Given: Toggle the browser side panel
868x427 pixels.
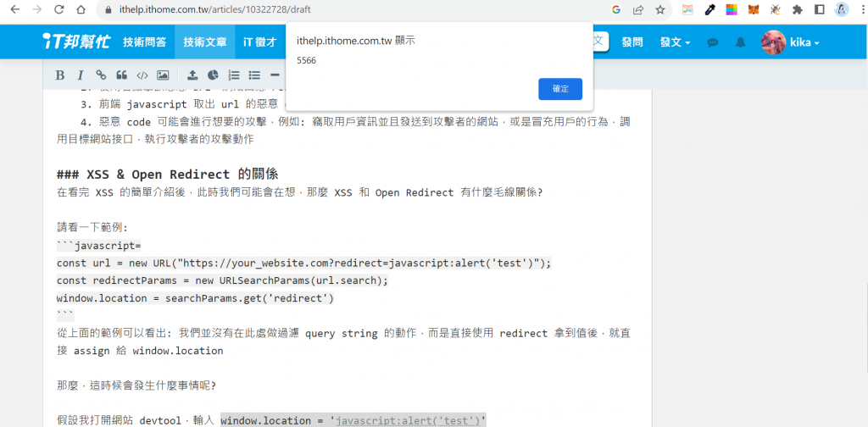Looking at the screenshot, I should [x=820, y=9].
